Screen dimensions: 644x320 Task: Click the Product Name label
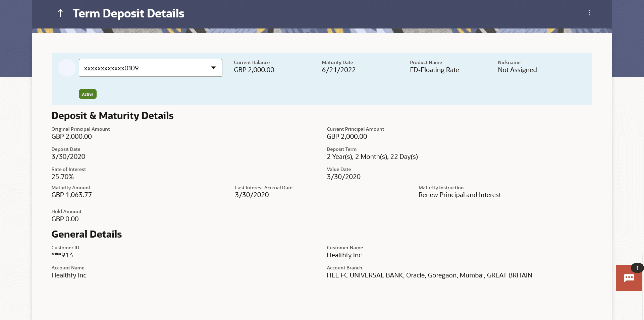click(x=426, y=62)
